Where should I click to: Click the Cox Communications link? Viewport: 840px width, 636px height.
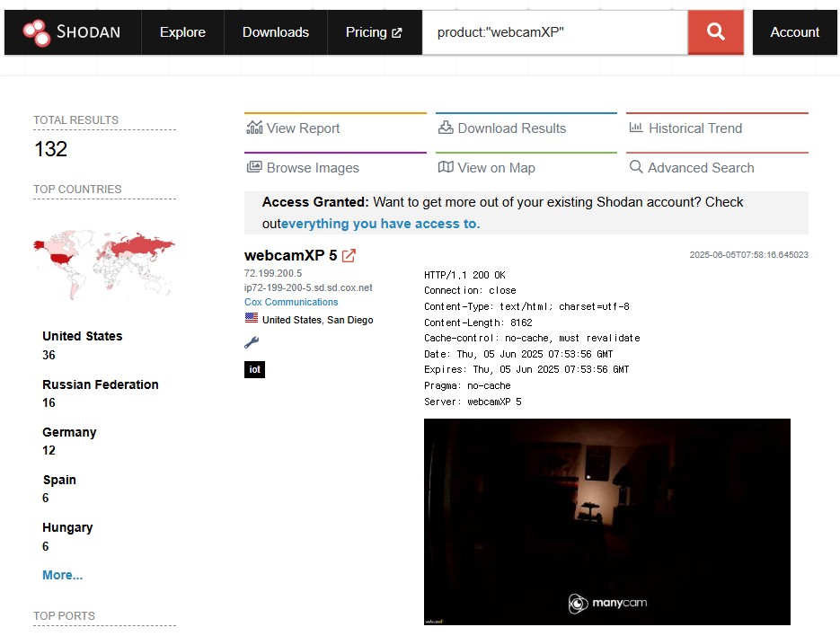pos(291,302)
